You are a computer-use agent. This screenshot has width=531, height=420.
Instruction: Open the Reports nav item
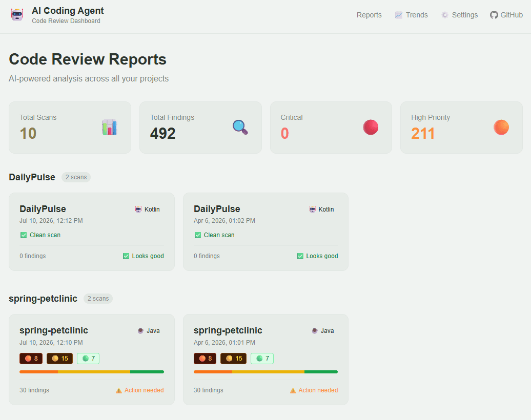point(369,15)
